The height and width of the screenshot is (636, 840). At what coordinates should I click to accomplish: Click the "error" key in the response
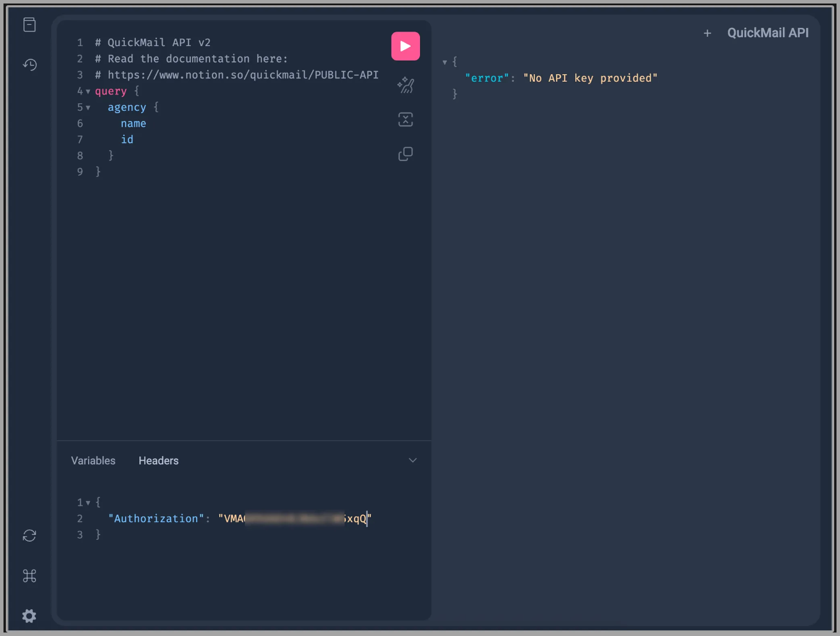coord(487,78)
